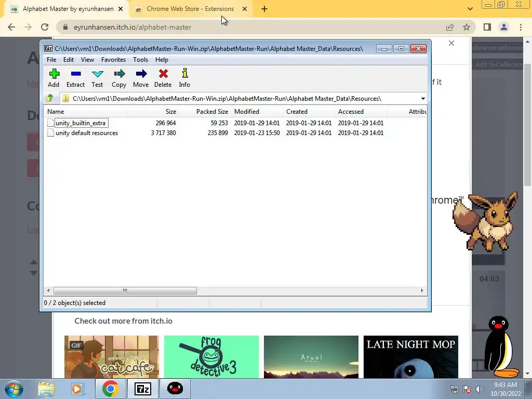Switch to the Chrome Web Store tab
The width and height of the screenshot is (532, 399).
click(x=190, y=9)
